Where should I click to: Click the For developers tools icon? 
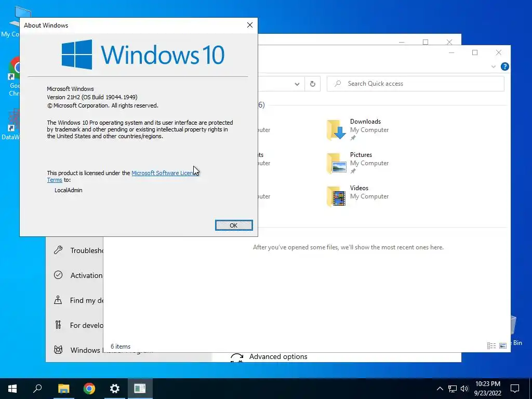[x=58, y=325]
